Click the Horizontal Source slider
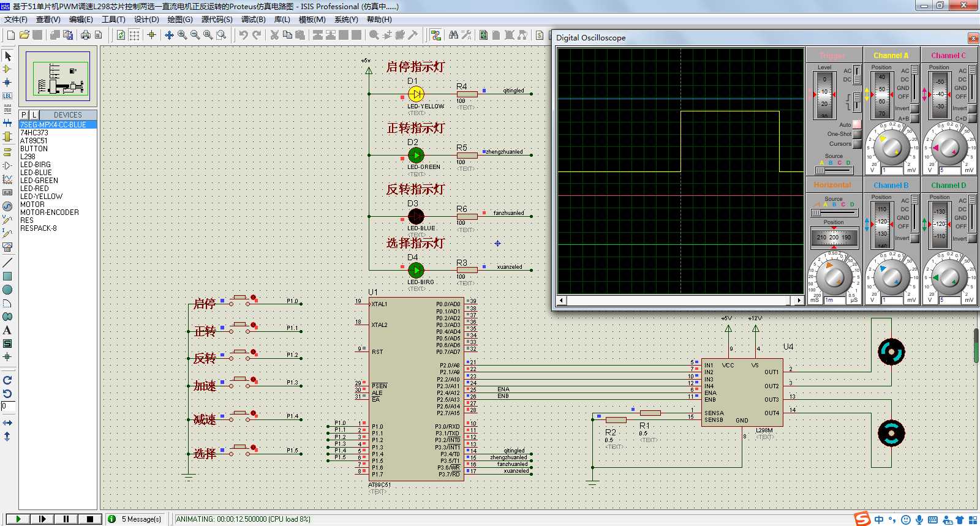The width and height of the screenshot is (980, 526). tap(834, 212)
